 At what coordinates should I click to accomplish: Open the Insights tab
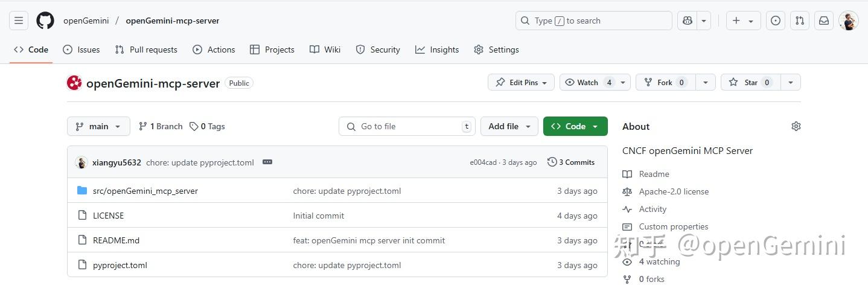[437, 50]
